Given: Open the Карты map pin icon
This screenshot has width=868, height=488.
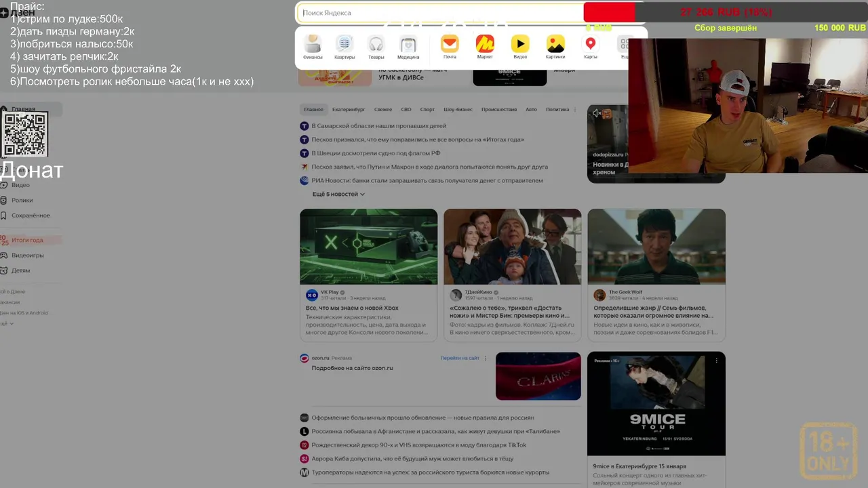Looking at the screenshot, I should coord(591,44).
